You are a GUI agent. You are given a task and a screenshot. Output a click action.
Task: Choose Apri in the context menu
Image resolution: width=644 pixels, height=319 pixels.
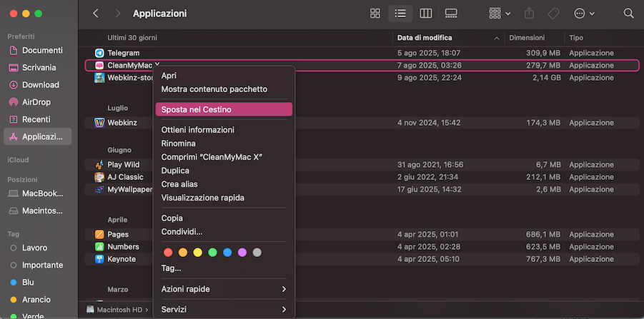tap(224, 76)
